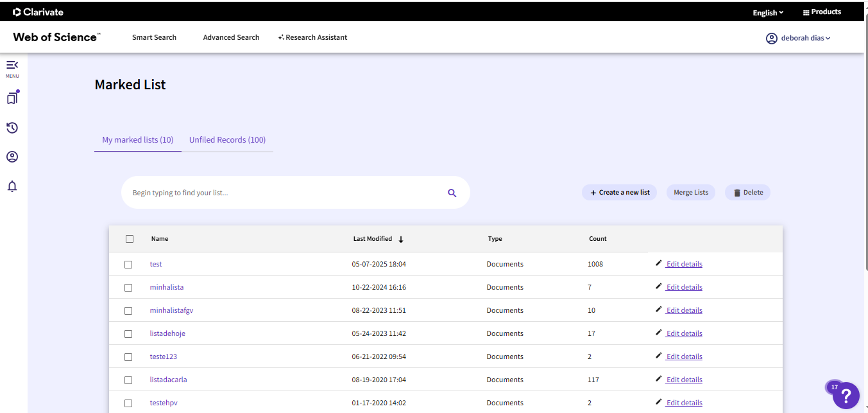The height and width of the screenshot is (413, 868).
Task: Click the pencil icon for test list
Action: (659, 263)
